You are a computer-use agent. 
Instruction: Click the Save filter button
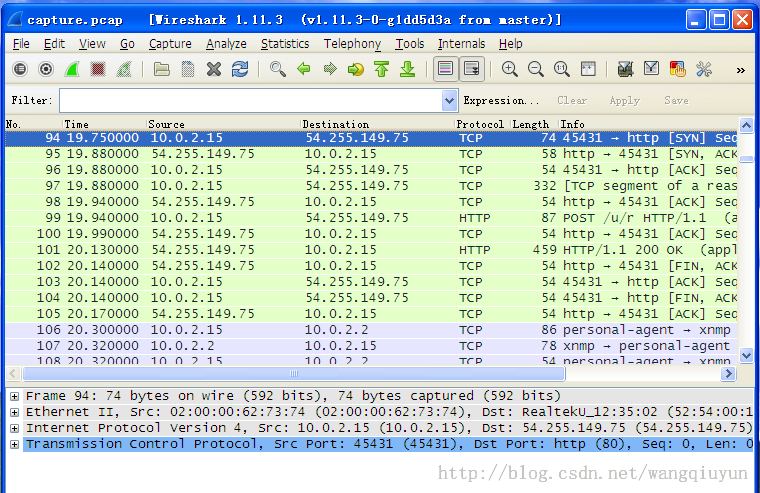[676, 100]
